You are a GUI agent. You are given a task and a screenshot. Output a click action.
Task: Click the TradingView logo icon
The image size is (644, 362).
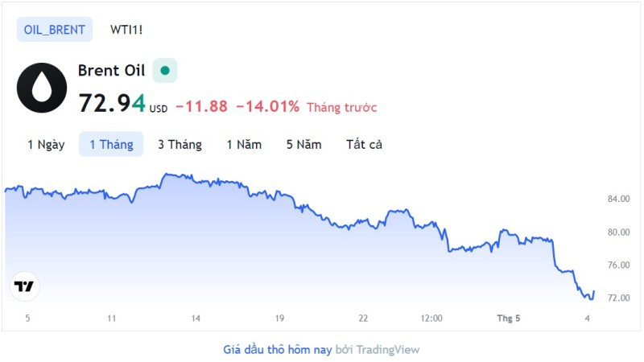pyautogui.click(x=25, y=286)
